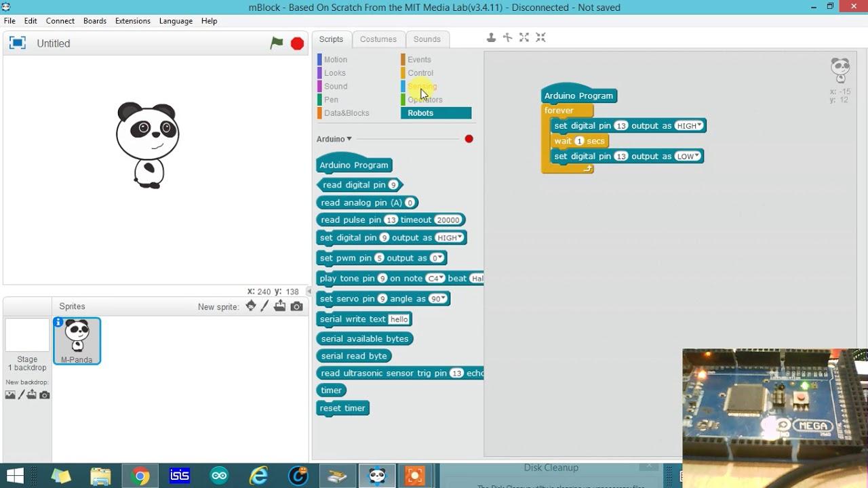Screen dimensions: 868x488
Task: Click the reset timer block
Action: click(x=342, y=408)
